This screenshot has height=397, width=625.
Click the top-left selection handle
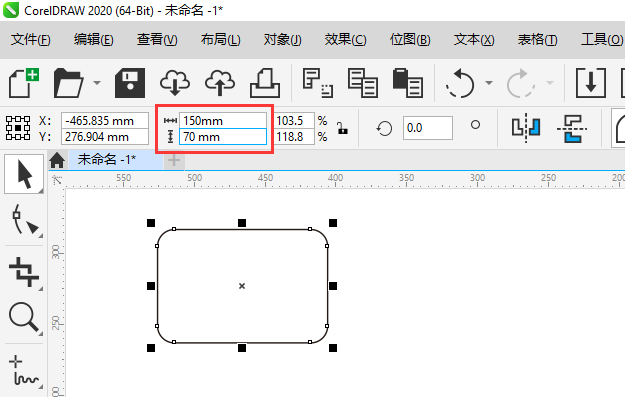point(151,223)
